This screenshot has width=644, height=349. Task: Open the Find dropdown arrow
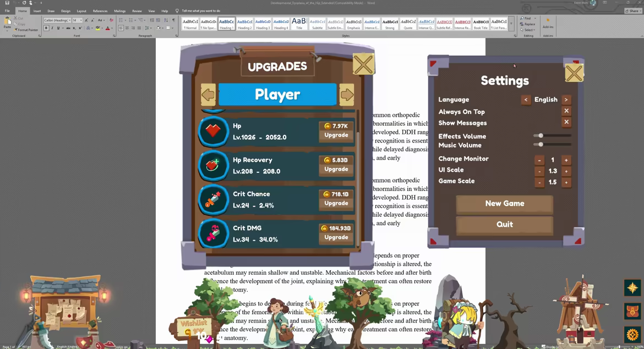click(x=535, y=18)
